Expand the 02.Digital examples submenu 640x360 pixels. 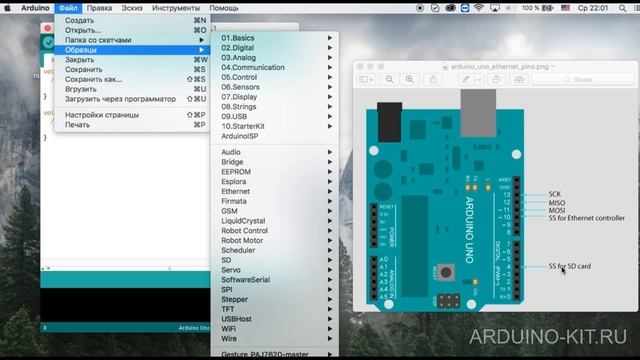[275, 48]
